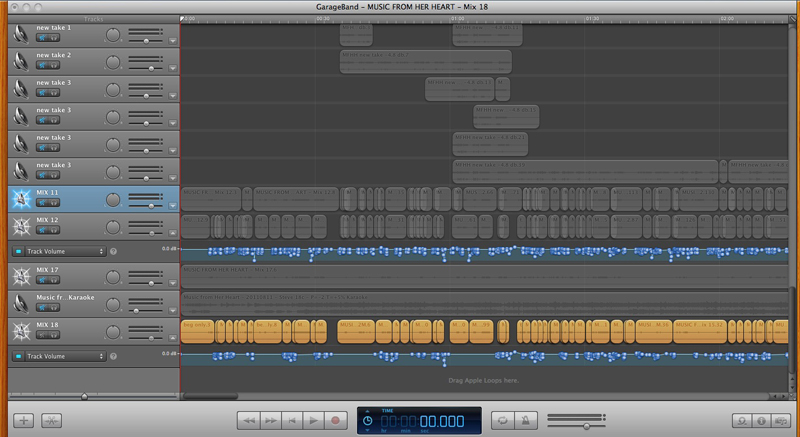Solo the new take 1 track with headphones
The width and height of the screenshot is (800, 437).
coord(53,38)
